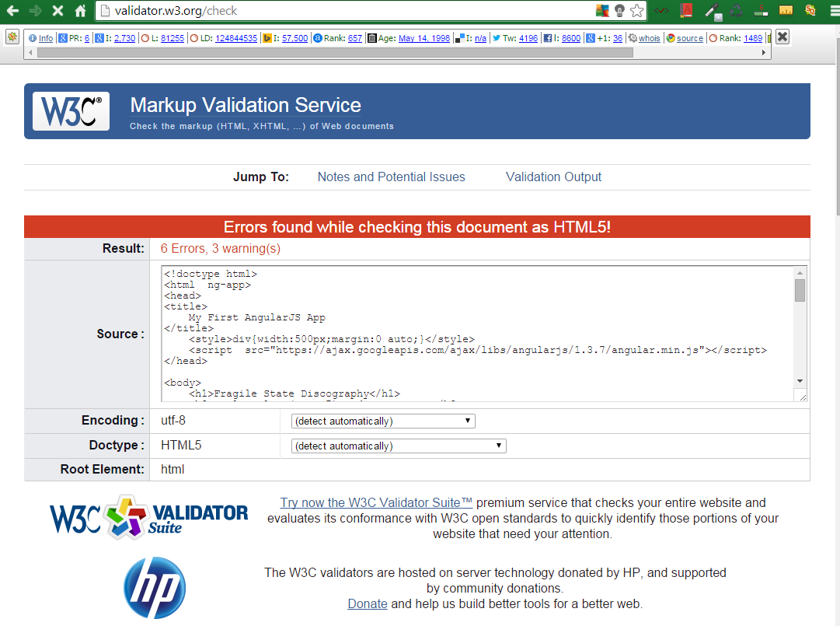
Task: Click the 6 Errors, 3 warning(s) result text
Action: coord(220,249)
